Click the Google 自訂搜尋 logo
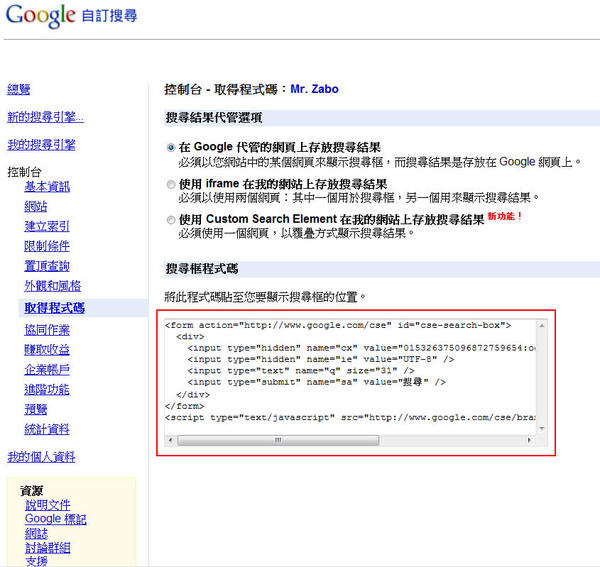Viewport: 600px width, 567px height. click(72, 16)
